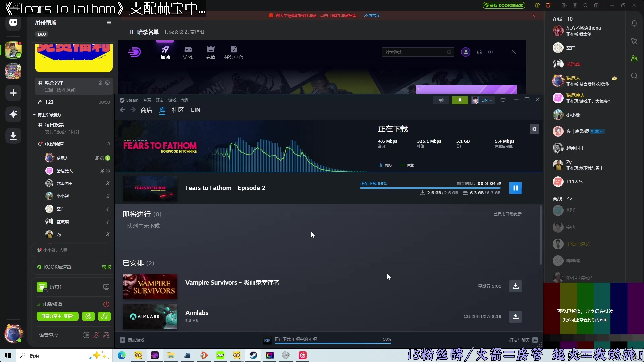
Task: Click the 不再提示 link
Action: point(372,16)
